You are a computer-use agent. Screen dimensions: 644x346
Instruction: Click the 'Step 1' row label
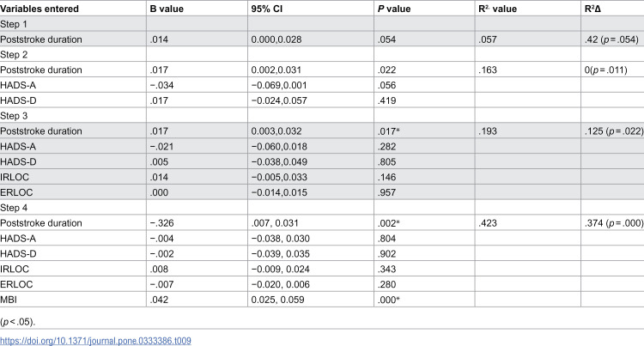(14, 24)
